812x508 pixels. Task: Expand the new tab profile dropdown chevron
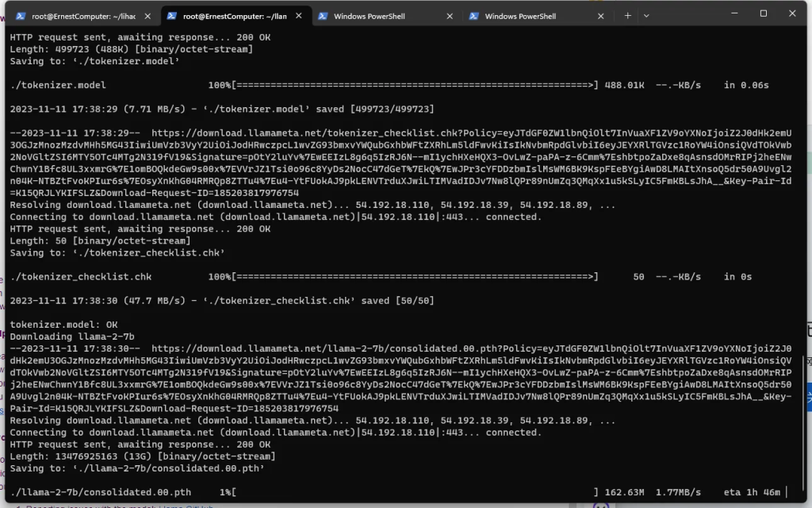(x=646, y=15)
